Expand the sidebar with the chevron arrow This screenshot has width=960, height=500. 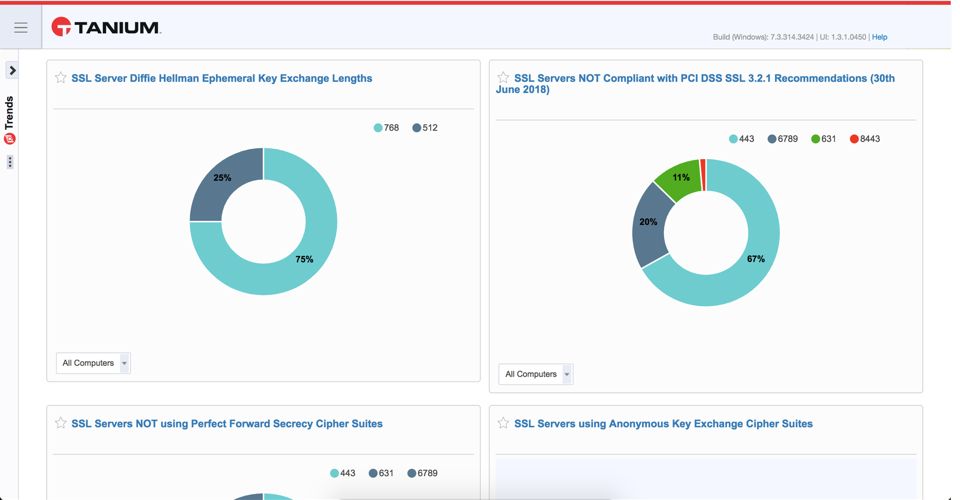click(x=12, y=70)
